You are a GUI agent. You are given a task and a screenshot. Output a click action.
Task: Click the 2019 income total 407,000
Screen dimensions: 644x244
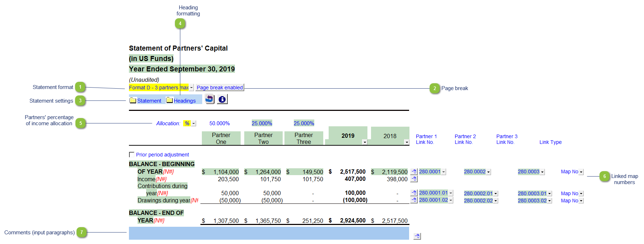[355, 179]
